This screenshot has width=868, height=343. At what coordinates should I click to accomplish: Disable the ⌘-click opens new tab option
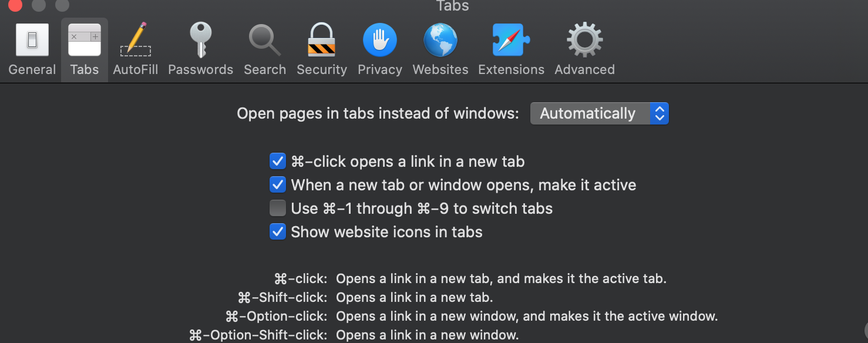pyautogui.click(x=277, y=161)
